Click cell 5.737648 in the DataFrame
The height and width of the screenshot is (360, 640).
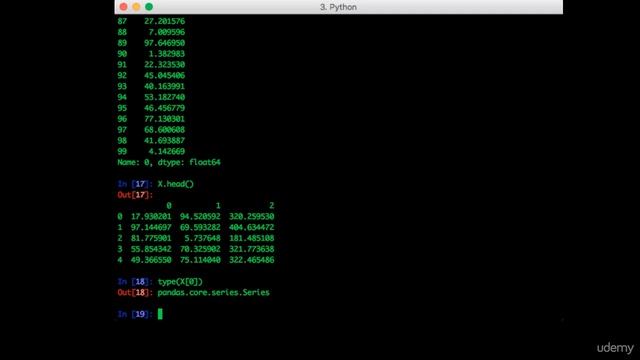[x=202, y=238]
